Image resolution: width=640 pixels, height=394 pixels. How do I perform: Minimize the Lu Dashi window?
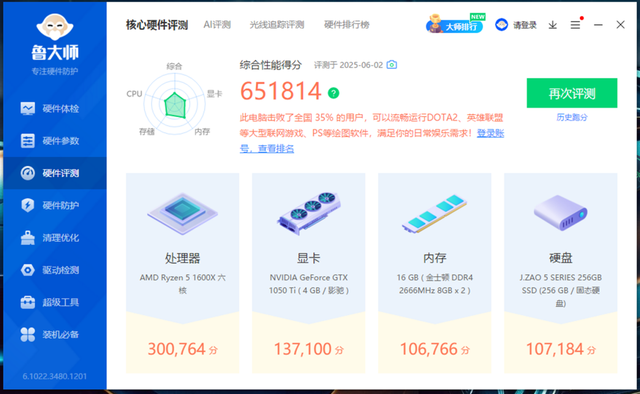point(598,25)
